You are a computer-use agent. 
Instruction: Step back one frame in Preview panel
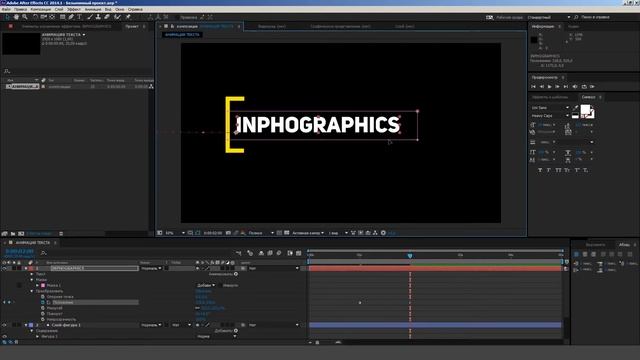[542, 87]
